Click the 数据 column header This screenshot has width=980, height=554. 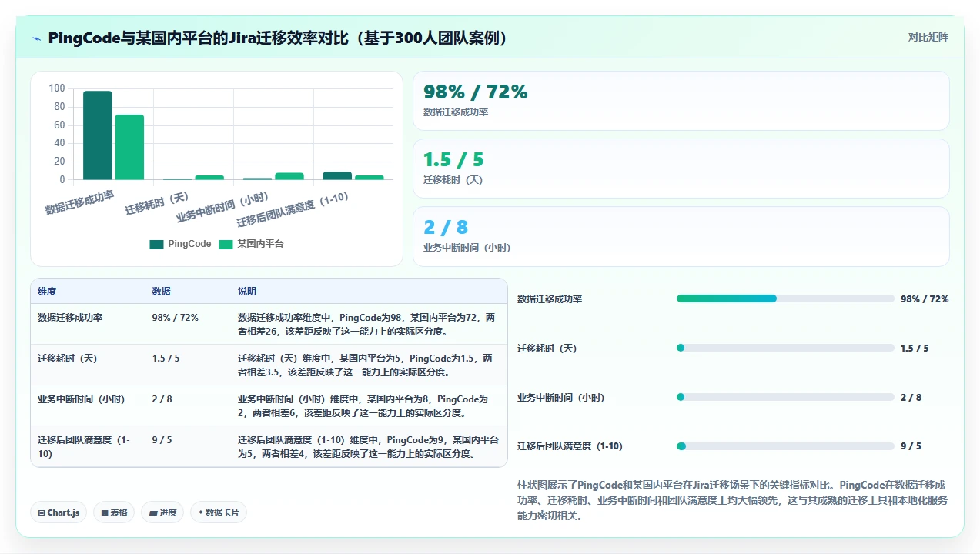click(x=162, y=292)
